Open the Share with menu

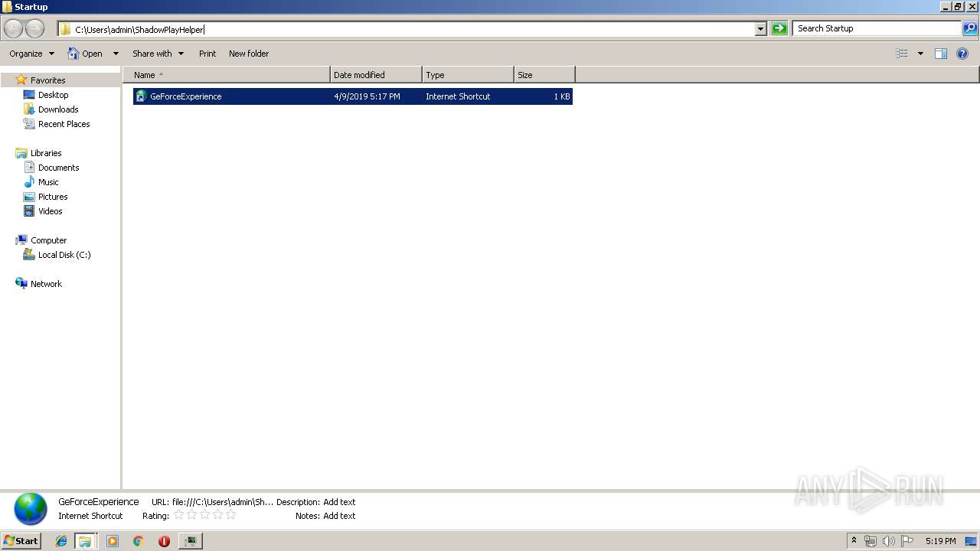click(x=158, y=54)
